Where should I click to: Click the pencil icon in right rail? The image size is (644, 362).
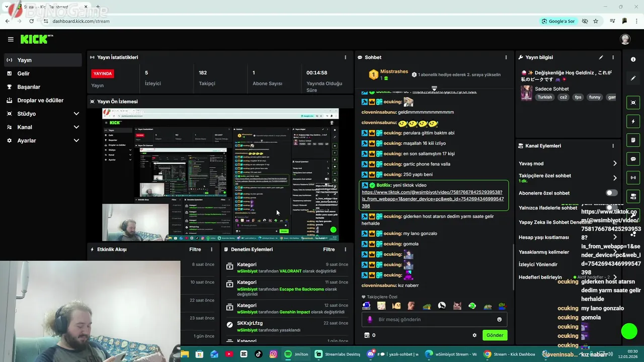point(633,78)
